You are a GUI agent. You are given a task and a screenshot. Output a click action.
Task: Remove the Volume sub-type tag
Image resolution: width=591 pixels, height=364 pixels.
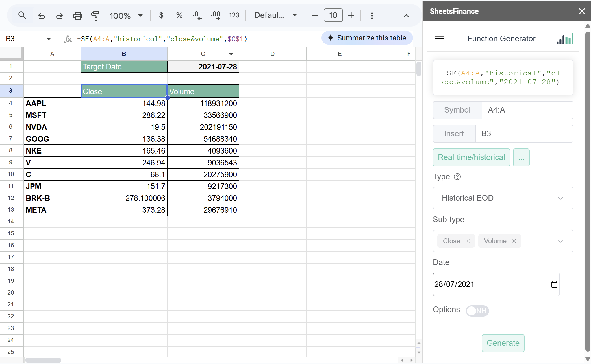(x=514, y=241)
